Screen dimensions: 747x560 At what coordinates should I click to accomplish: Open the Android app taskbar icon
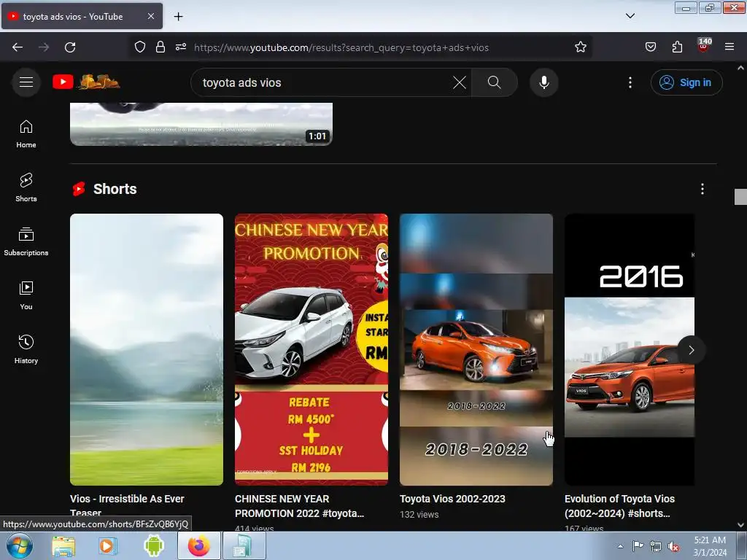coord(153,546)
